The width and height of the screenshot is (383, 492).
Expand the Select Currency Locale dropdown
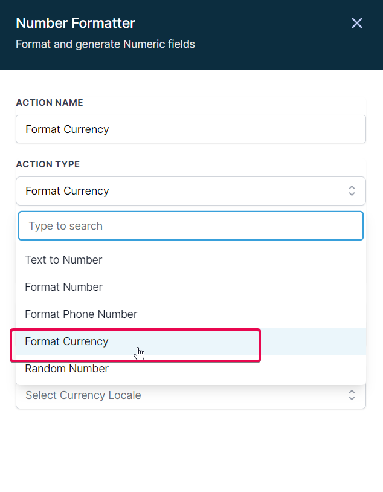pos(191,396)
